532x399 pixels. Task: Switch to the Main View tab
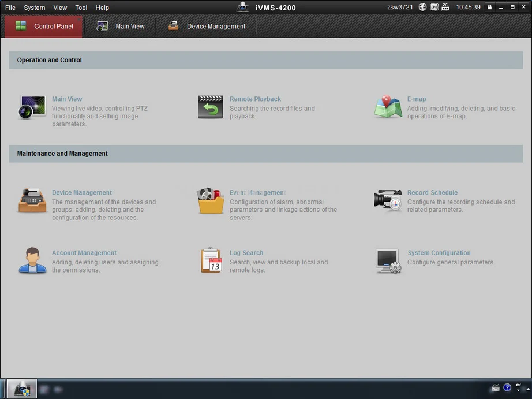click(121, 26)
